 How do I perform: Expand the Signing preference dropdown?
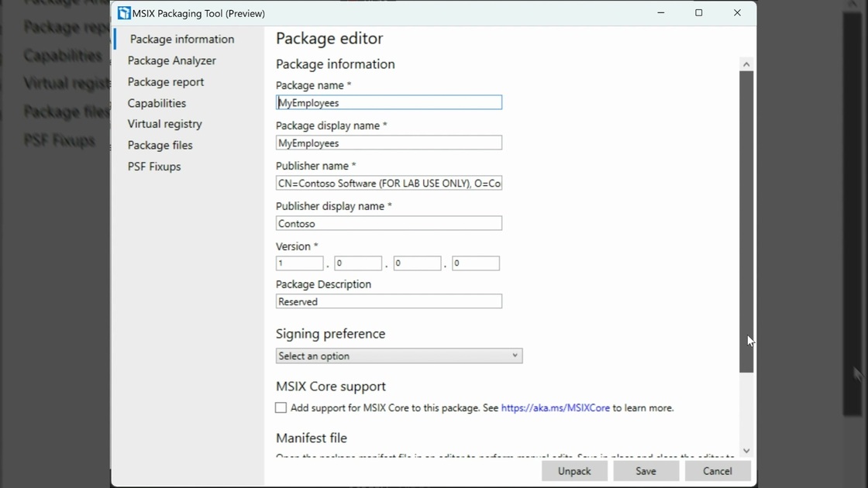click(398, 356)
